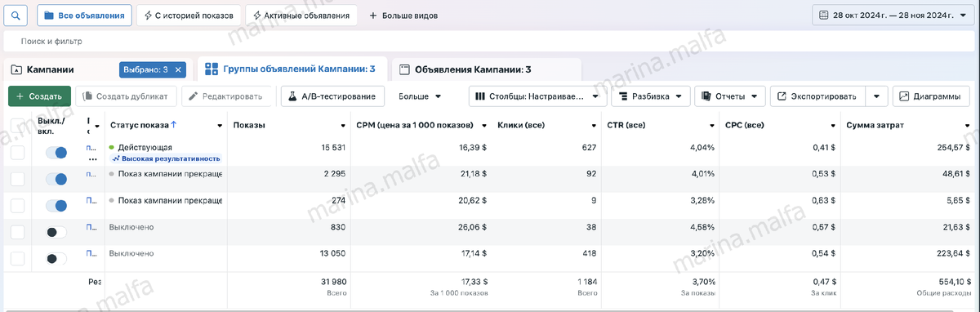Open ad set link in 830 impressions row
The image size is (980, 312).
[x=91, y=227]
